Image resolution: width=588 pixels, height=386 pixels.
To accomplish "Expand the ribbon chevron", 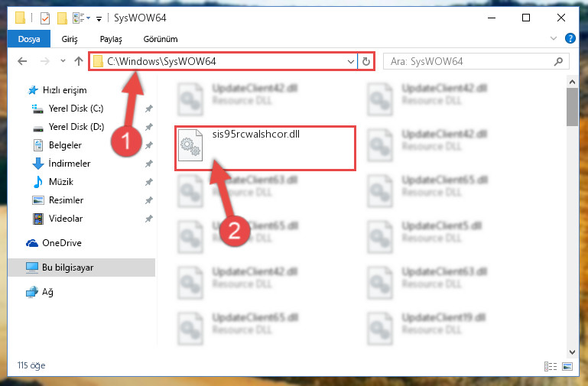I will [x=553, y=38].
